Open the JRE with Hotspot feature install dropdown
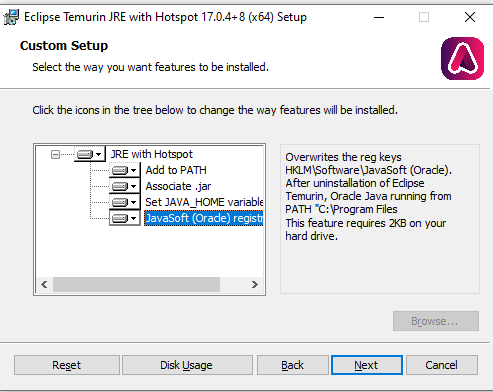Screen dimensions: 493x392 [x=89, y=154]
